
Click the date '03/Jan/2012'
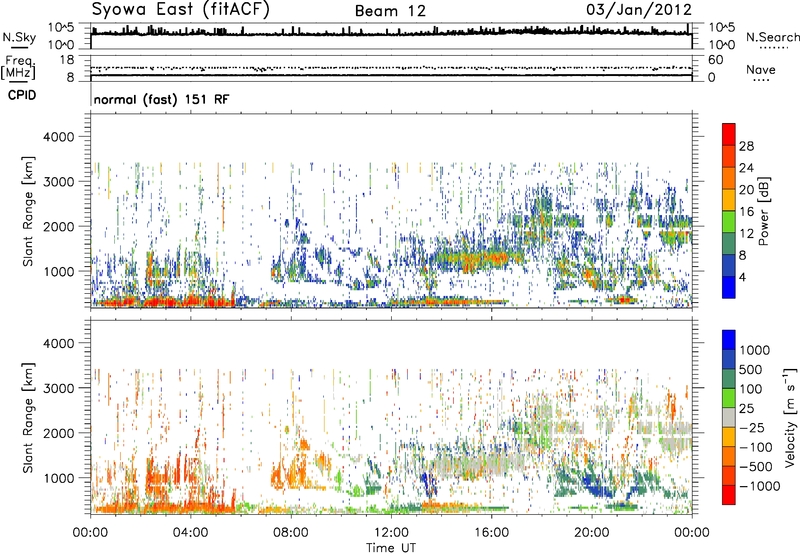639,9
